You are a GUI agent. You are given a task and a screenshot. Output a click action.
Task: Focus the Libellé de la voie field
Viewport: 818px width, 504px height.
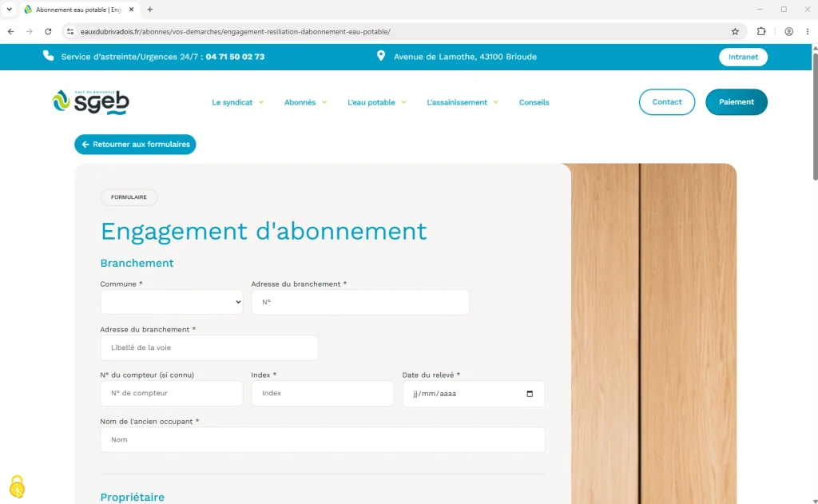click(209, 347)
